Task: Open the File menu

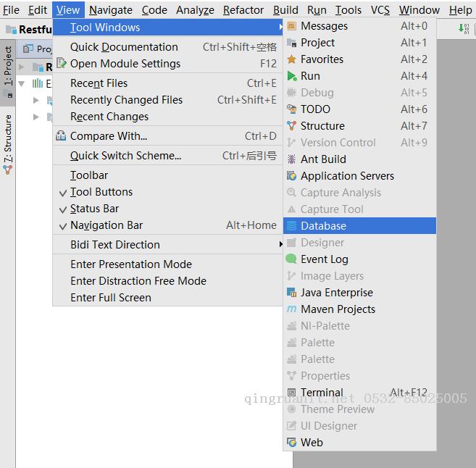Action: (11, 10)
